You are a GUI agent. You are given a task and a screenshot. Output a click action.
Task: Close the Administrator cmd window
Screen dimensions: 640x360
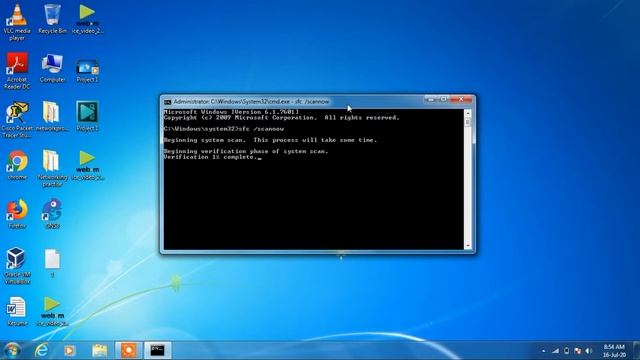pyautogui.click(x=461, y=99)
